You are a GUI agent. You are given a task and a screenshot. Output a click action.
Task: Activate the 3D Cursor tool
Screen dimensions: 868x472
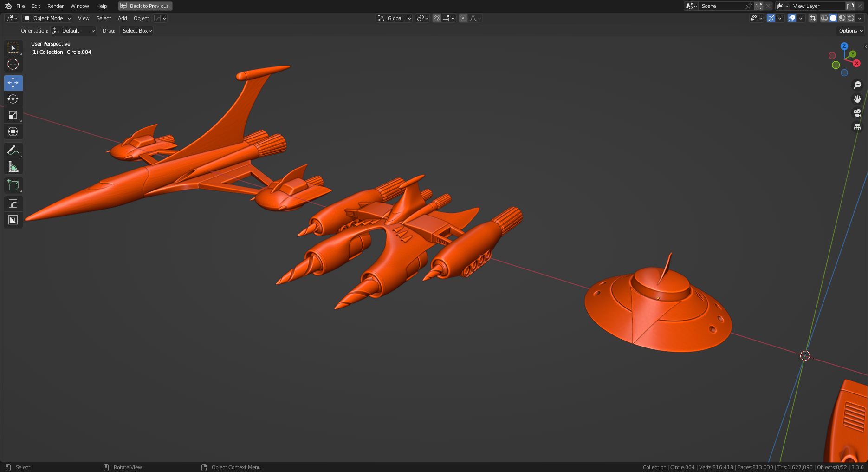pos(13,64)
